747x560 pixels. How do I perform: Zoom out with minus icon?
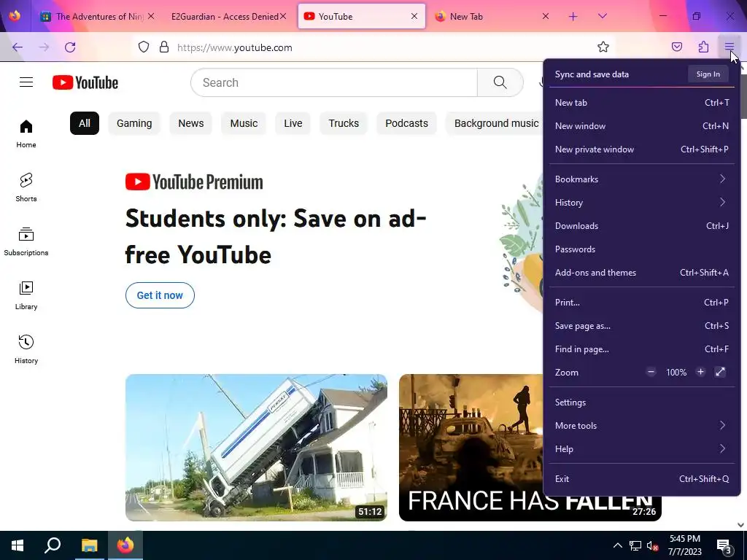click(651, 372)
